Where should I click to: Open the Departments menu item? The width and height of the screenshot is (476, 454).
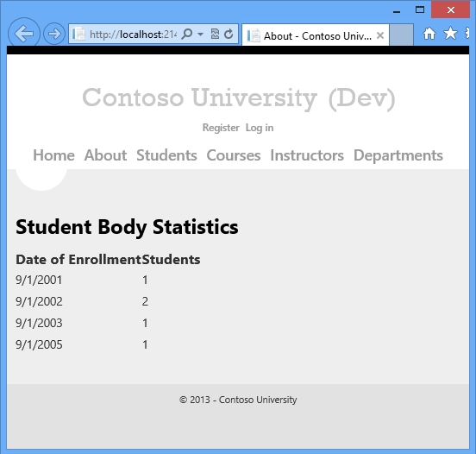coord(398,156)
